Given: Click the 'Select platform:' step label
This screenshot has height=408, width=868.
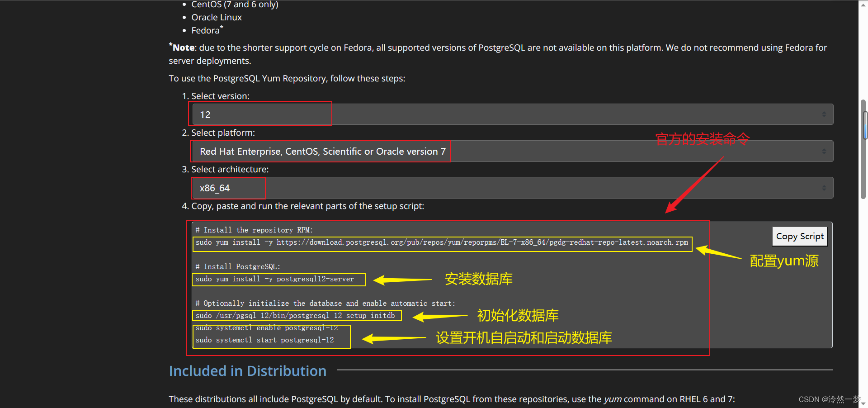Looking at the screenshot, I should [x=223, y=133].
